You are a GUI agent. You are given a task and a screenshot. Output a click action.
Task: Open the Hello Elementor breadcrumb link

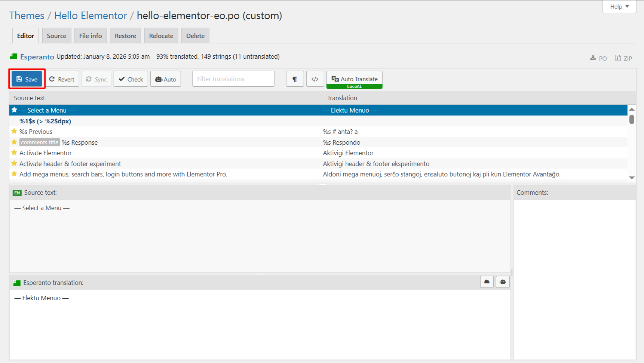tap(91, 16)
